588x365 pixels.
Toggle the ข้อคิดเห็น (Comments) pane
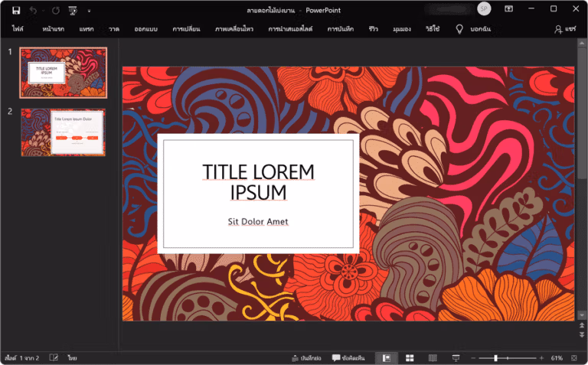pyautogui.click(x=348, y=358)
